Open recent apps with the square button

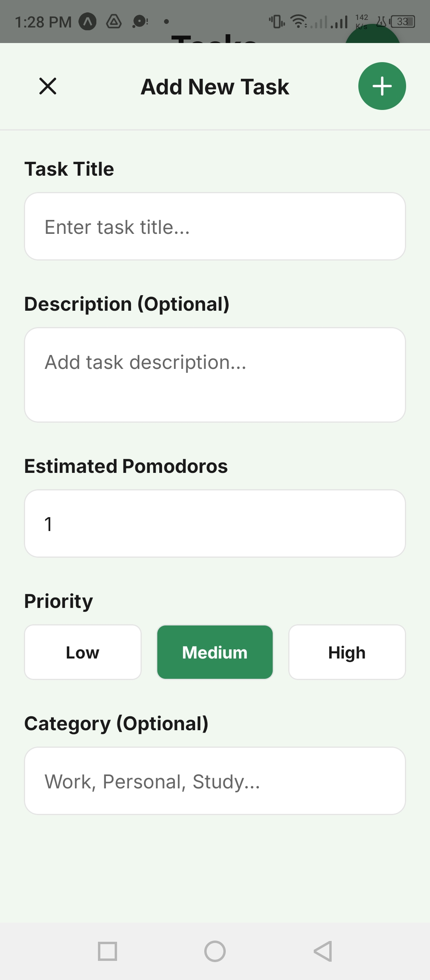click(107, 951)
